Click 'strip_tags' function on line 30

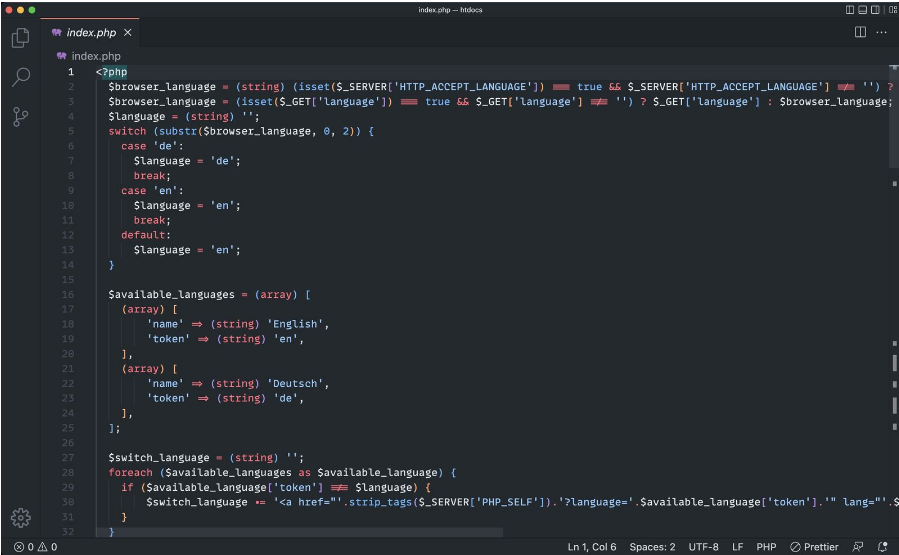click(381, 502)
